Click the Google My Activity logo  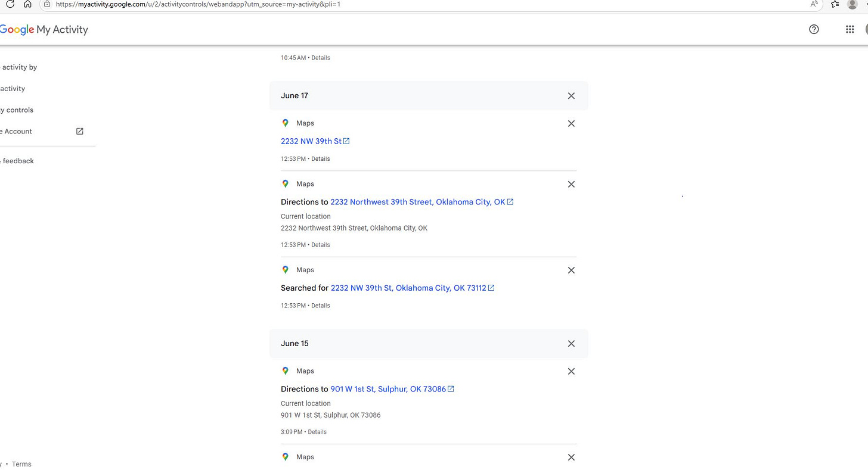pyautogui.click(x=44, y=29)
